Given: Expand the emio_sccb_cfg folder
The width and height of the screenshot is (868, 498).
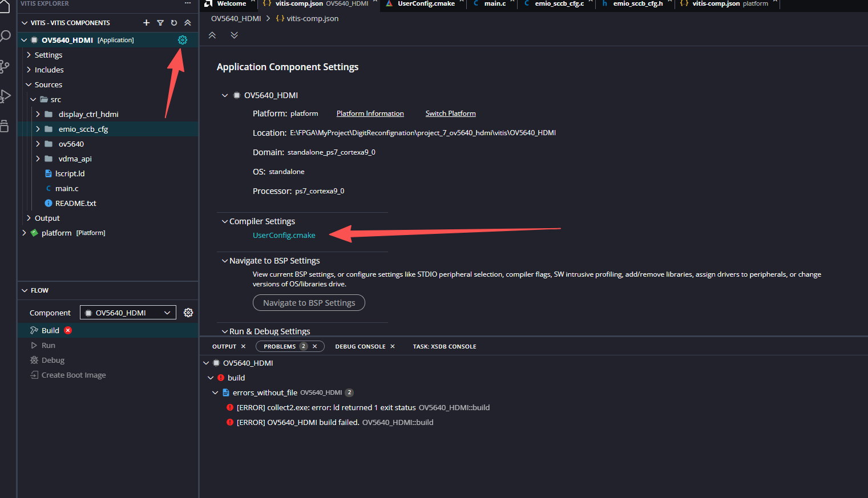Looking at the screenshot, I should (38, 129).
